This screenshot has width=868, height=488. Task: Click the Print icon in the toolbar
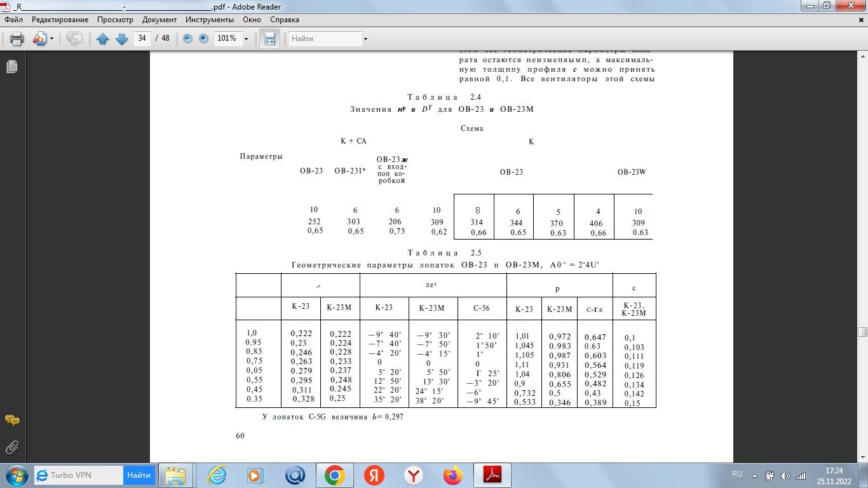[17, 39]
